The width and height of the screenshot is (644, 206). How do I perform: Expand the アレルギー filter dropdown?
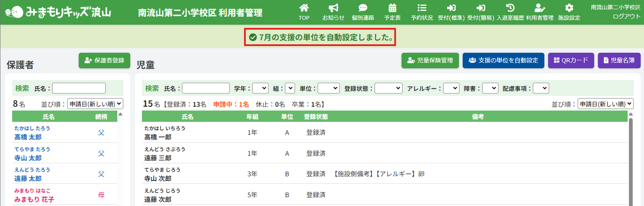click(x=451, y=88)
